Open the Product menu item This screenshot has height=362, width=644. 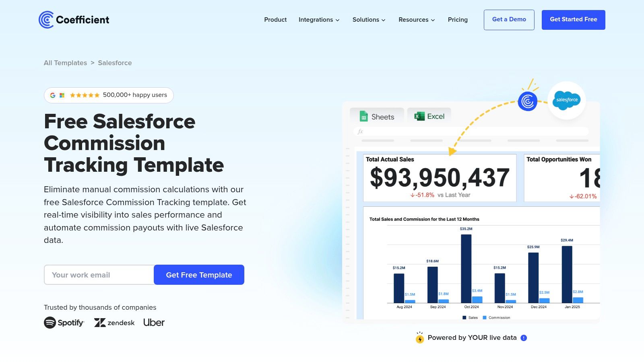point(275,20)
